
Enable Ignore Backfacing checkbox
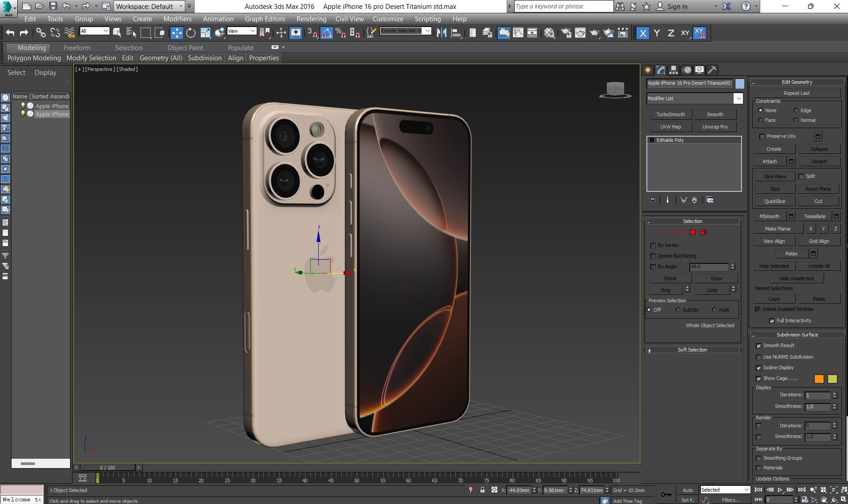tap(653, 256)
